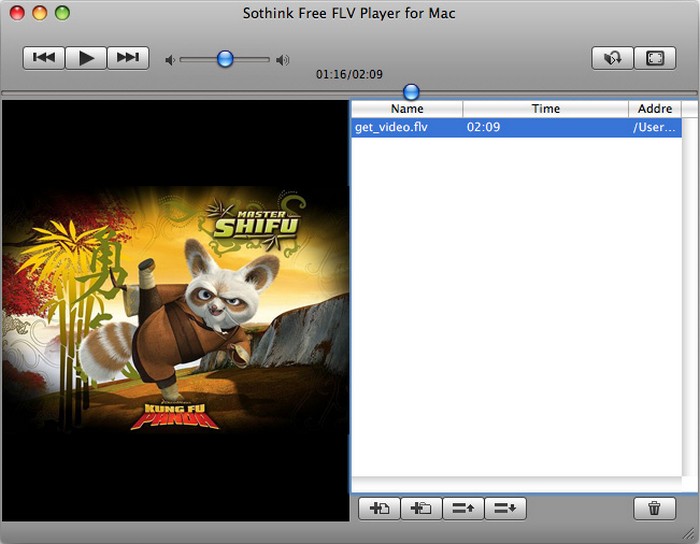Mute using the low-volume speaker icon
Viewport: 700px width, 544px height.
click(x=170, y=60)
